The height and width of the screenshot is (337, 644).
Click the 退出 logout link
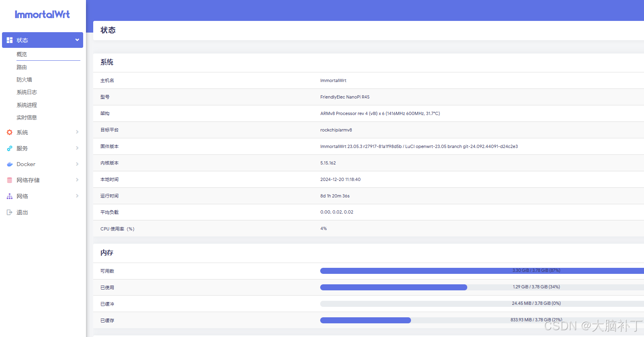[x=22, y=212]
